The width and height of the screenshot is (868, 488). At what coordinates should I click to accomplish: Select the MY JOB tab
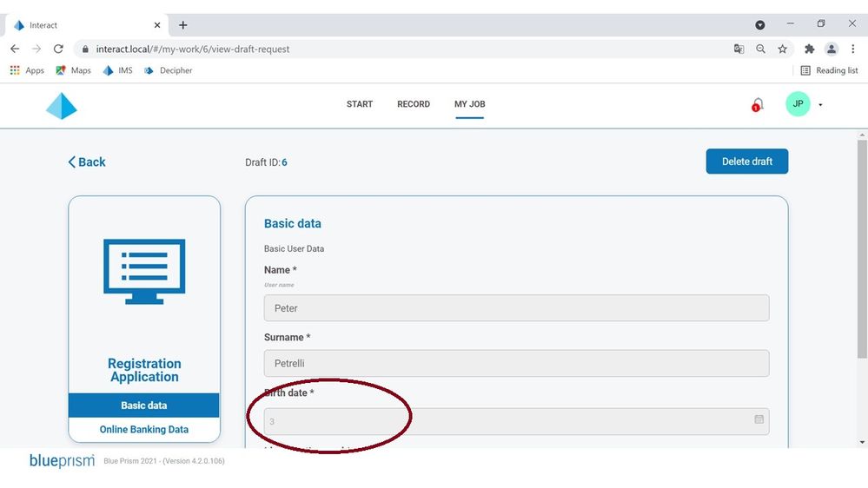point(469,104)
